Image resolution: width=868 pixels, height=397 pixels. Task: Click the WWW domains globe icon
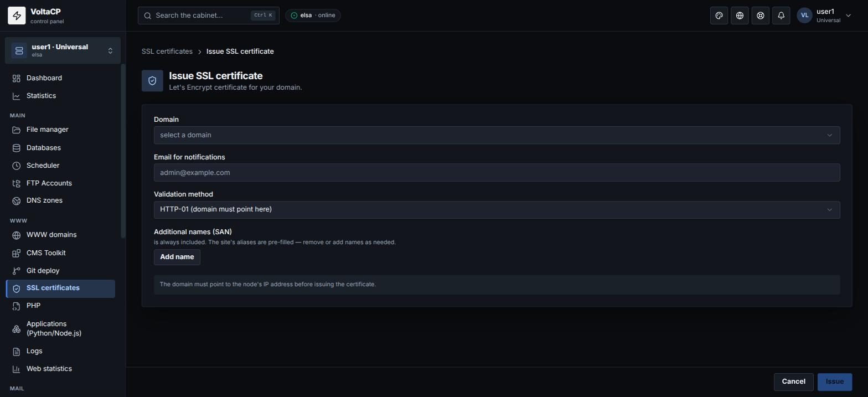click(17, 235)
